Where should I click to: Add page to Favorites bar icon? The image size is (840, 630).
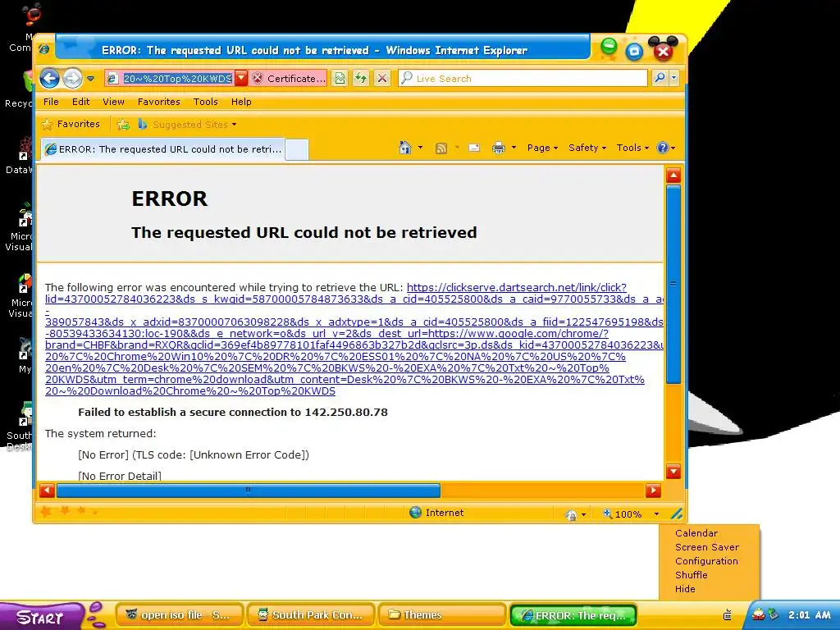click(x=123, y=125)
